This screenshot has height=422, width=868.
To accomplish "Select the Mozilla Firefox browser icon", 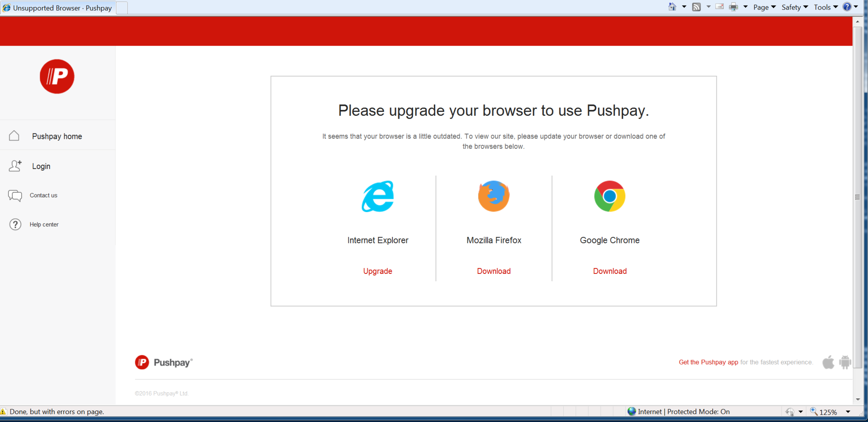I will coord(493,196).
